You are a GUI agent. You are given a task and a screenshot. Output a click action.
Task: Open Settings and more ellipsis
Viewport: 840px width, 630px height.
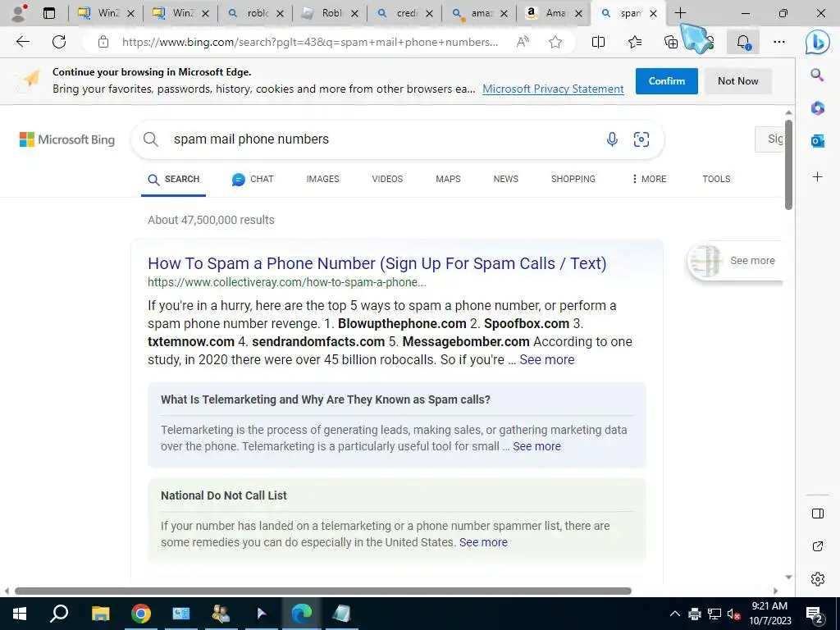click(779, 42)
